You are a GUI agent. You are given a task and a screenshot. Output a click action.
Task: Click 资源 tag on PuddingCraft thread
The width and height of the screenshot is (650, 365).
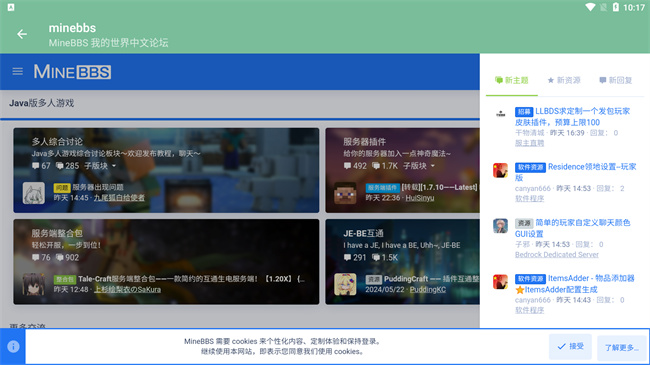[374, 279]
